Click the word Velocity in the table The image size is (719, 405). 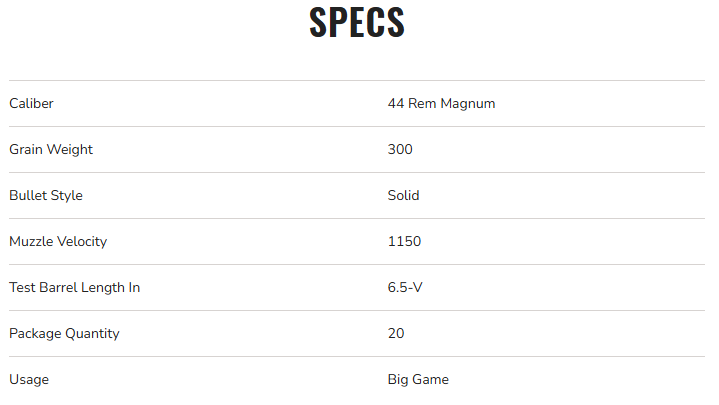[81, 241]
